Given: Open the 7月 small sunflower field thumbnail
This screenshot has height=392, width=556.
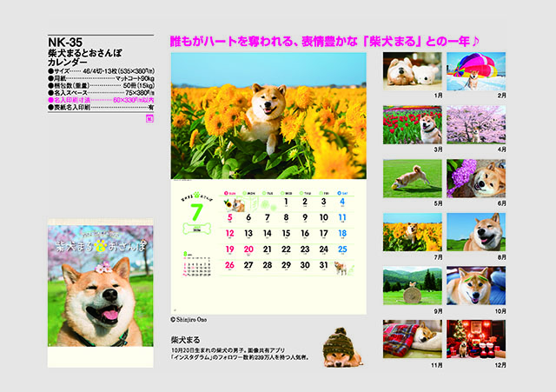Looking at the screenshot, I should [413, 232].
